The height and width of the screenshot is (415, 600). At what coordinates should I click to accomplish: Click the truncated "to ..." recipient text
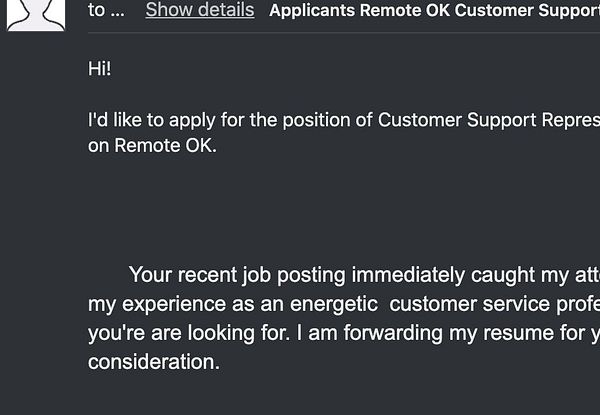click(106, 11)
